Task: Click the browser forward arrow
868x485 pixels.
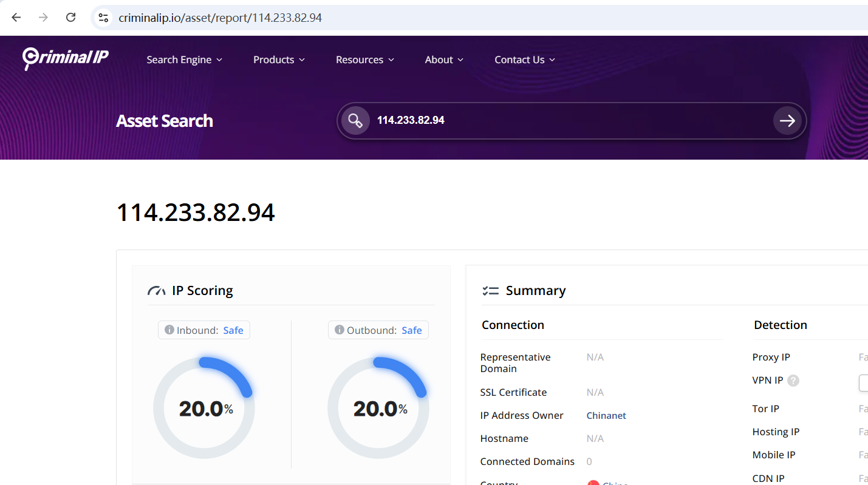Action: (43, 18)
